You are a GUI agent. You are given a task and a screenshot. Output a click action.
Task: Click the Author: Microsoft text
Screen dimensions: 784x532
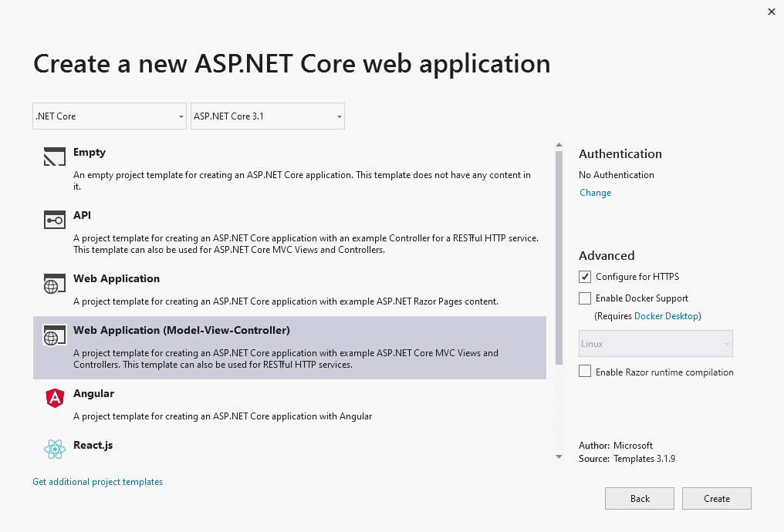616,445
